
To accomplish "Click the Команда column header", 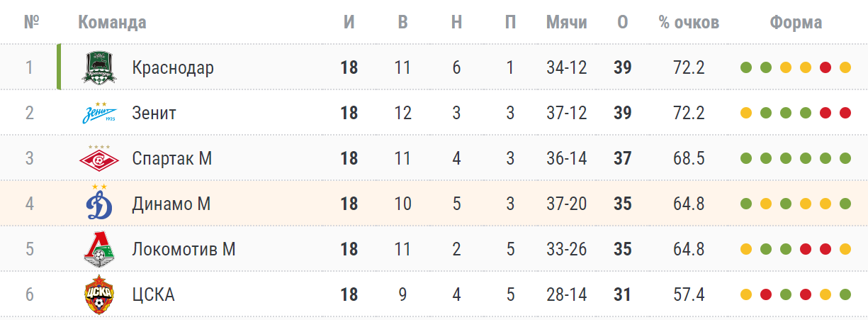I will click(112, 22).
